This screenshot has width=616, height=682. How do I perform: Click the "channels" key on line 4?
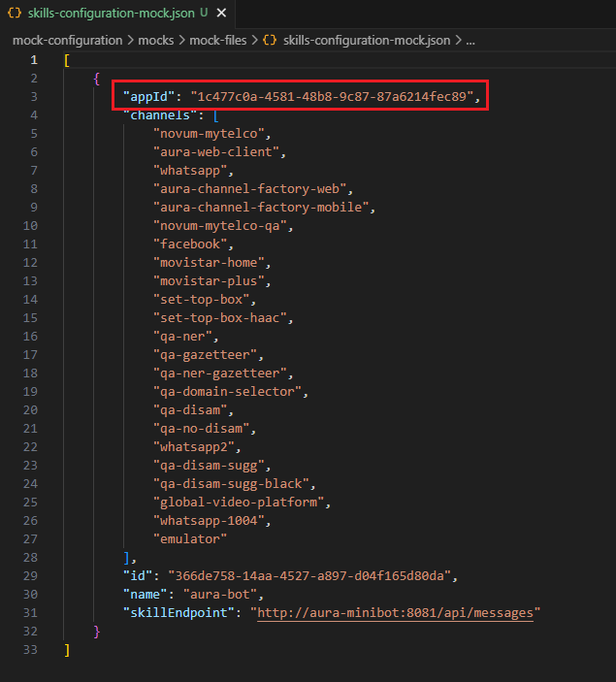point(160,115)
